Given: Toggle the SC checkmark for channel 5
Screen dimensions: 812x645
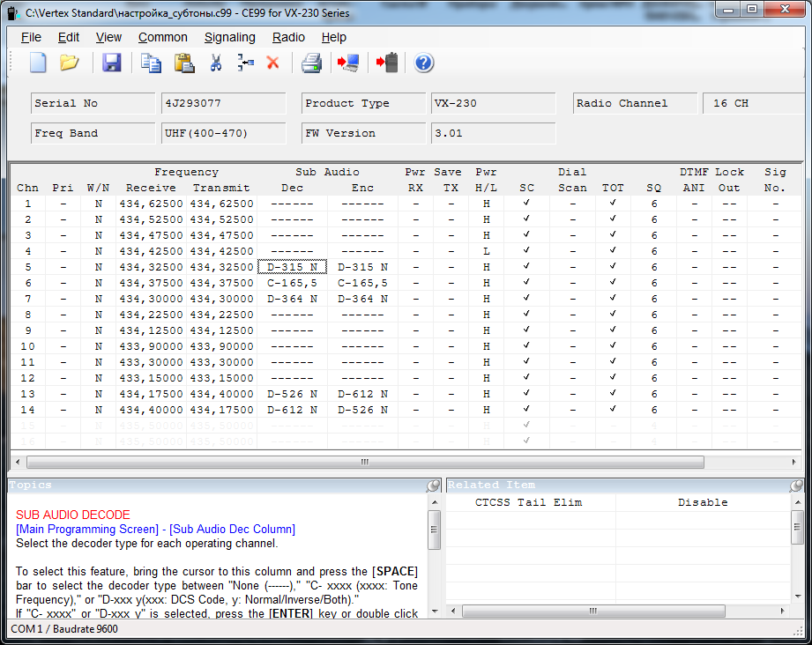Looking at the screenshot, I should pos(526,267).
